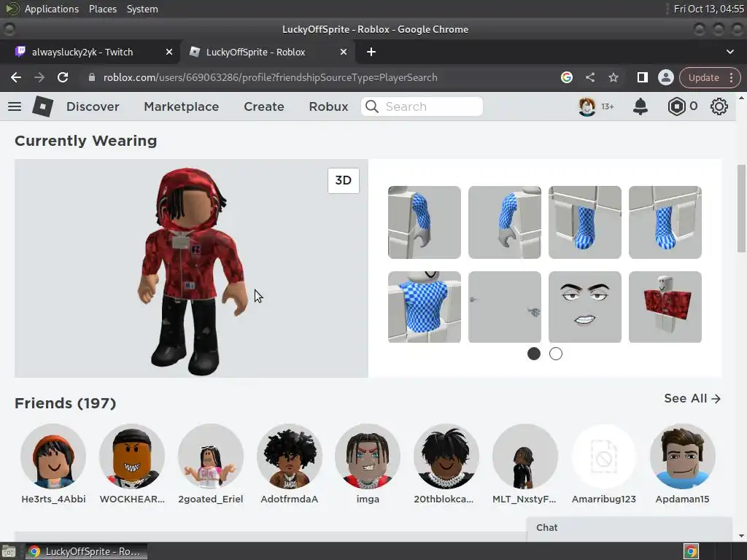The height and width of the screenshot is (560, 747).
Task: Toggle Chrome side panel icon
Action: pos(642,77)
